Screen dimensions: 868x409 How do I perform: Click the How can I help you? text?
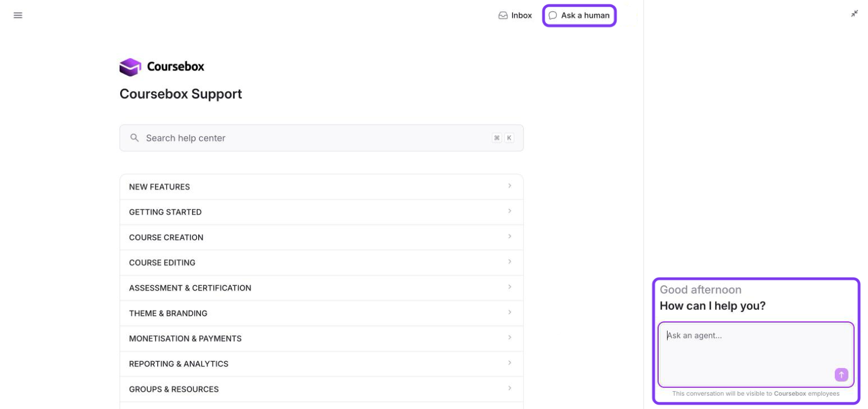coord(712,306)
